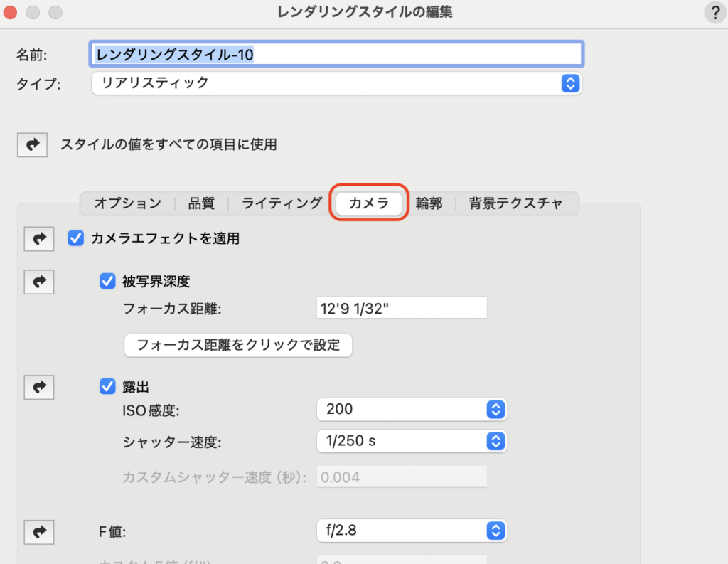
Task: Toggle the カメラエフェクトを適用 checkbox
Action: 76,239
